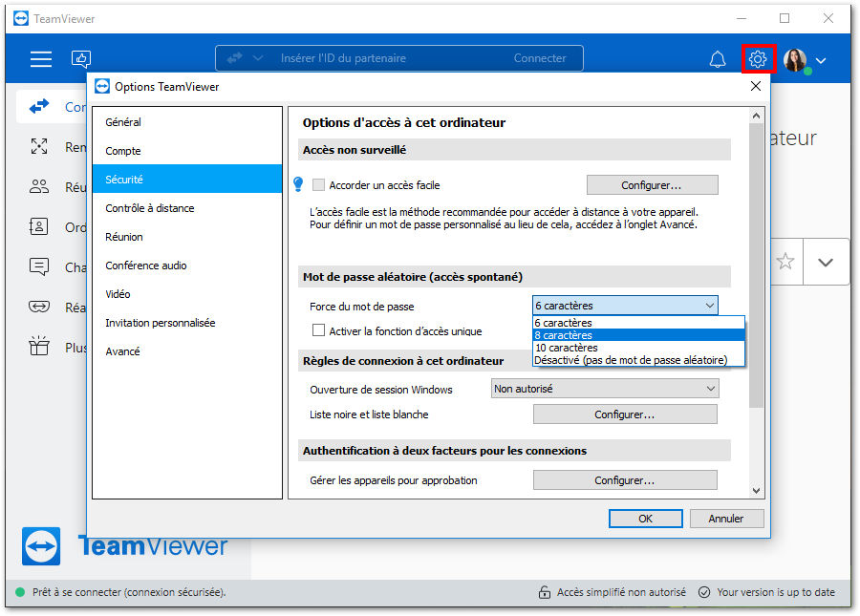Screen dimensions: 860x616
Task: Open 'Ouverture de session Windows' dropdown
Action: (x=604, y=389)
